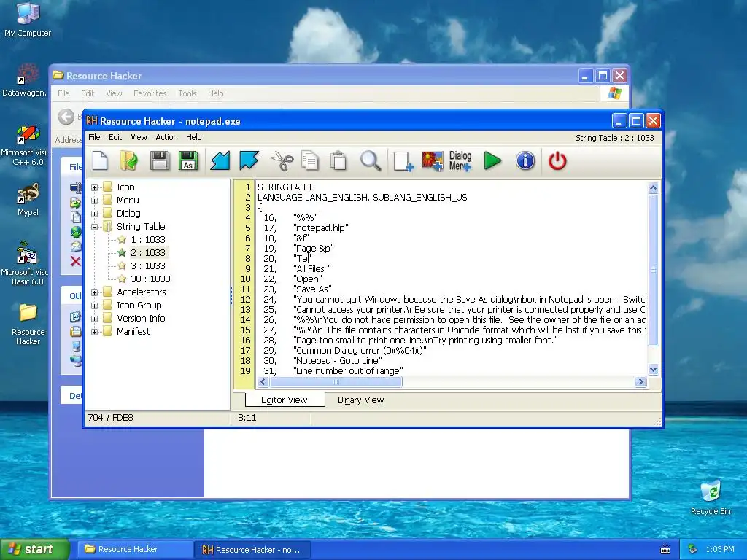This screenshot has width=747, height=560.
Task: Click the system tray clock showing 1:03 PM
Action: [720, 549]
